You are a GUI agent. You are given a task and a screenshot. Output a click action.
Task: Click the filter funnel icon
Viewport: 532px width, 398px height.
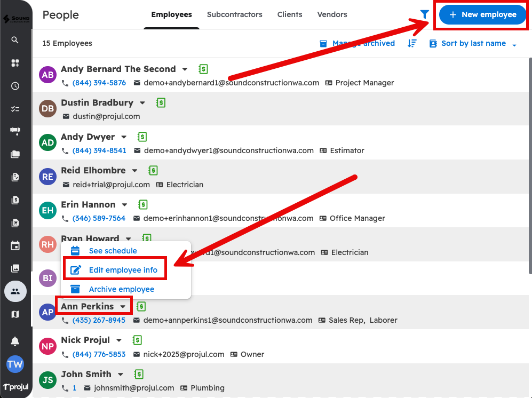(x=425, y=14)
